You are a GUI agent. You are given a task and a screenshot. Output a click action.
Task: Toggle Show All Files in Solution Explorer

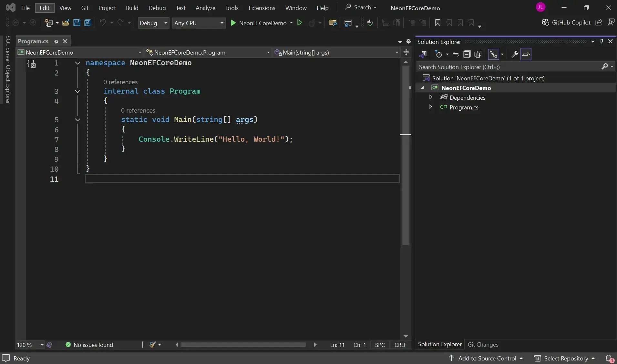coord(478,54)
